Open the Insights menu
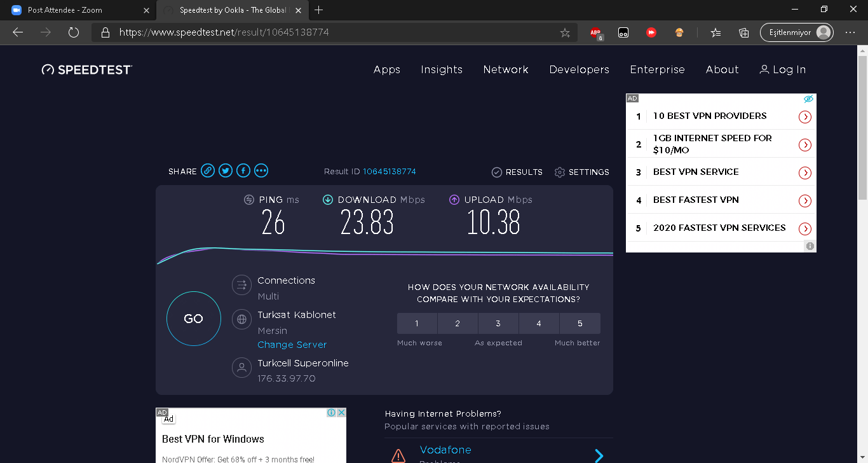The image size is (868, 463). (442, 70)
